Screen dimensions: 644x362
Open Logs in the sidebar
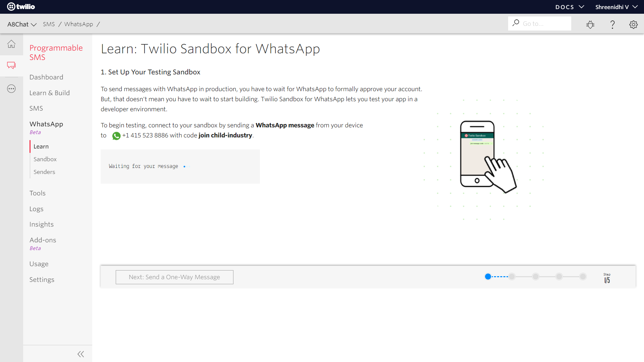point(36,209)
